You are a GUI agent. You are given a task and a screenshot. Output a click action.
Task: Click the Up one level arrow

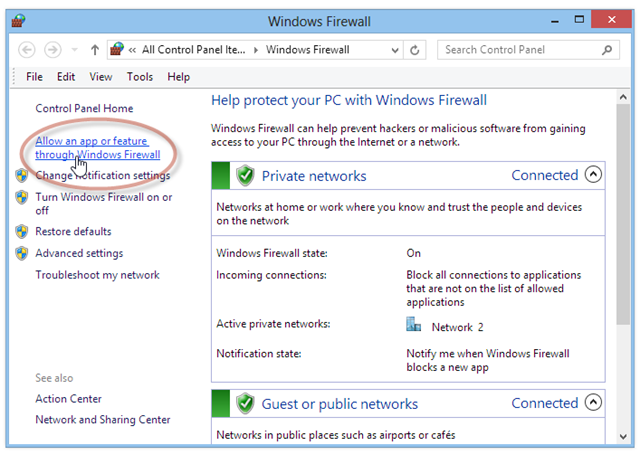tap(95, 49)
